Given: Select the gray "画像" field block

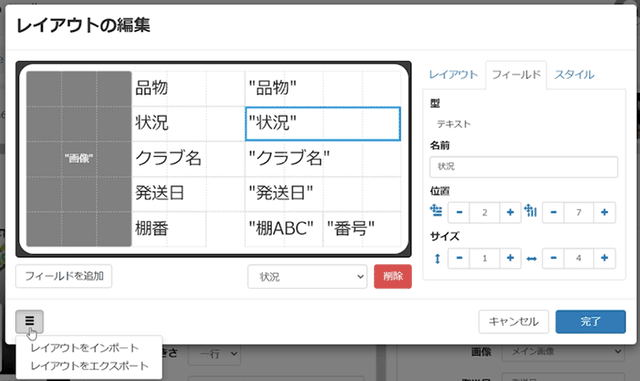Looking at the screenshot, I should [x=79, y=159].
